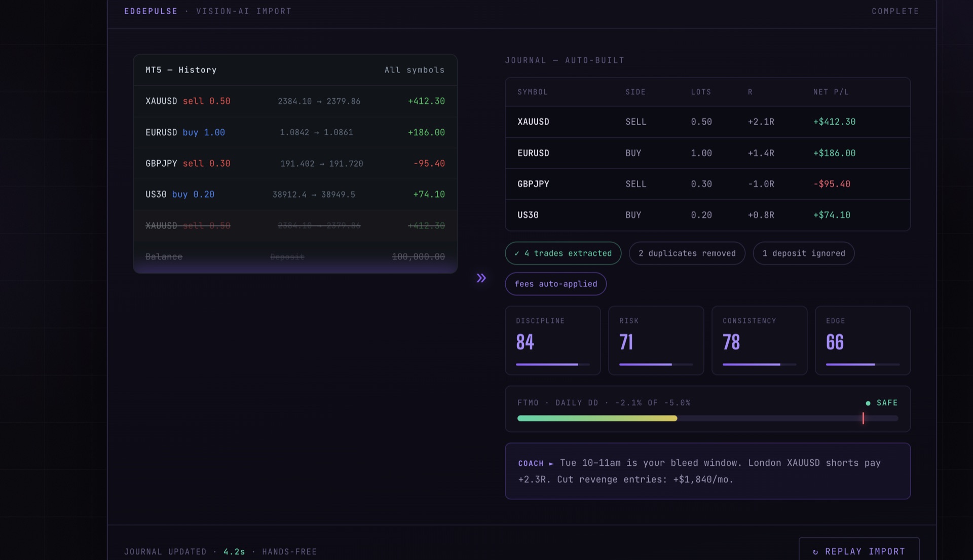973x560 pixels.
Task: Select the EURUSD buy 1.00 history row
Action: pyautogui.click(x=295, y=132)
